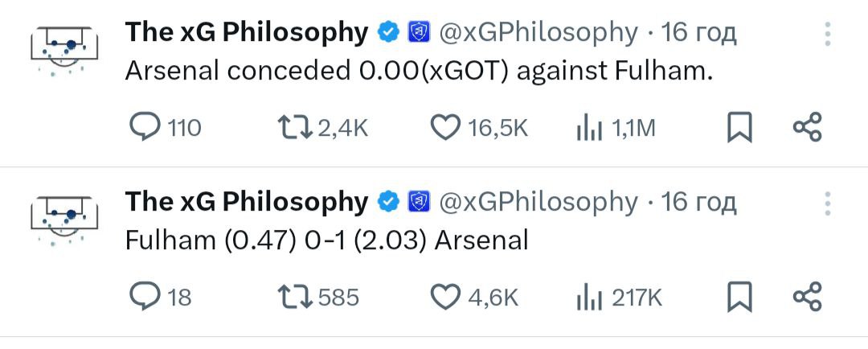Like the tweet with 16,5K likes
The width and height of the screenshot is (868, 349).
(446, 127)
